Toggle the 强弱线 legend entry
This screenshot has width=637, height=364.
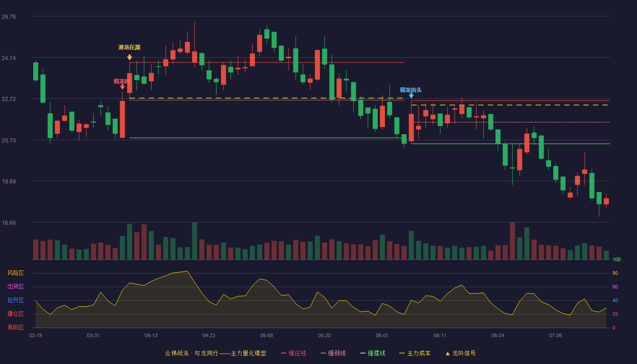point(333,353)
